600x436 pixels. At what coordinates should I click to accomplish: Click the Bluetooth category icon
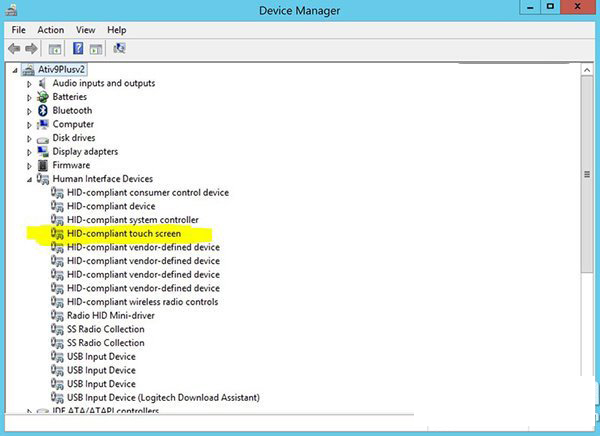coord(43,111)
